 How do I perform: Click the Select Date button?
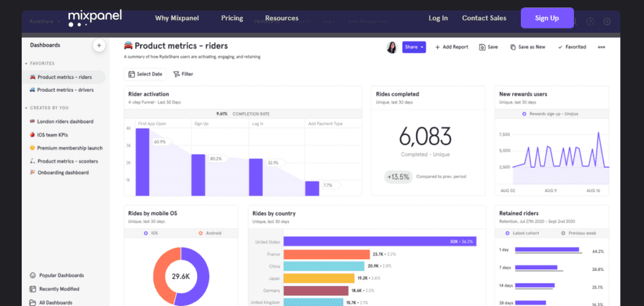point(145,74)
